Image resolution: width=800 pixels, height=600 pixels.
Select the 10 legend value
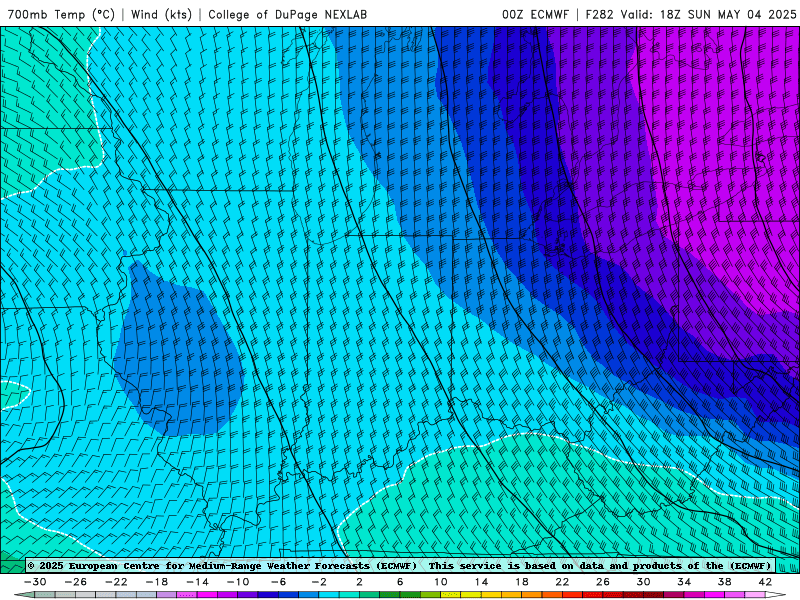(441, 582)
